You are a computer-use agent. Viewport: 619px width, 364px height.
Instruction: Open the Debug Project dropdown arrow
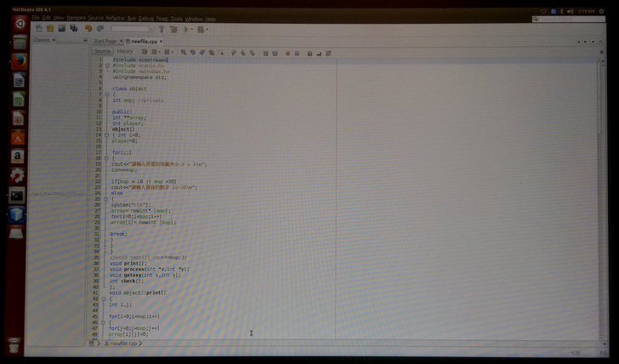click(x=207, y=30)
